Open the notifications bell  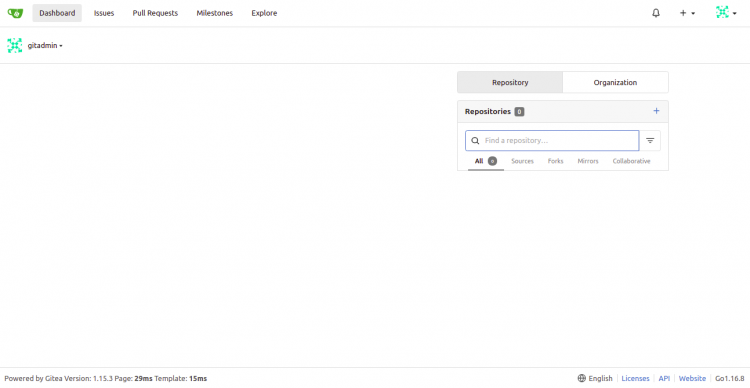(656, 13)
